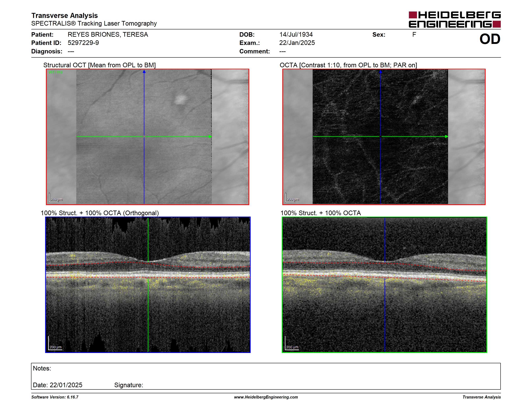Viewport: 532px width, 411px height.
Task: Click the green arrowhead on Structural OCT
Action: point(210,137)
